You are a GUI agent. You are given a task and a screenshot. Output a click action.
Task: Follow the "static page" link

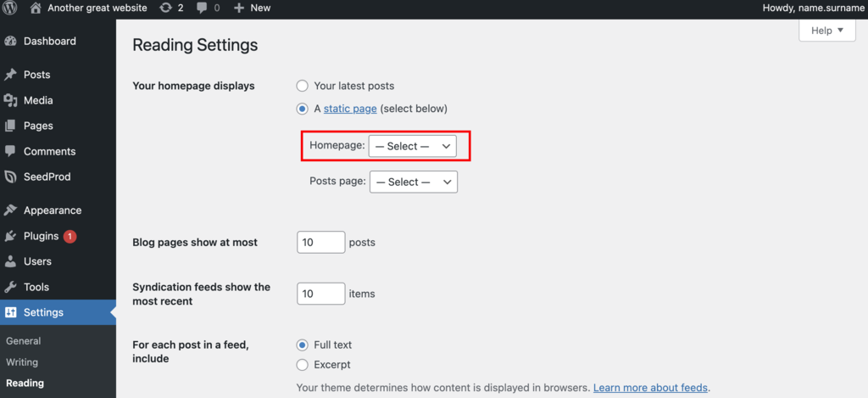tap(350, 109)
